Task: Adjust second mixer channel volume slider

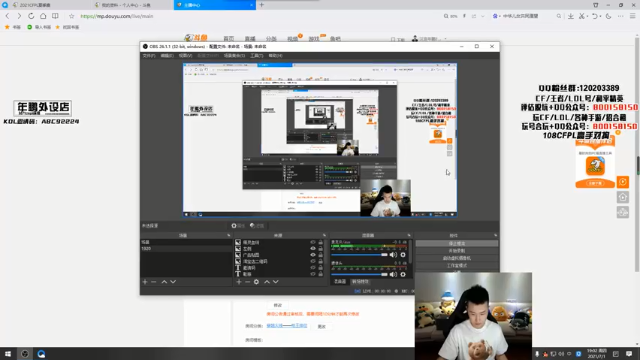Action: (x=360, y=274)
